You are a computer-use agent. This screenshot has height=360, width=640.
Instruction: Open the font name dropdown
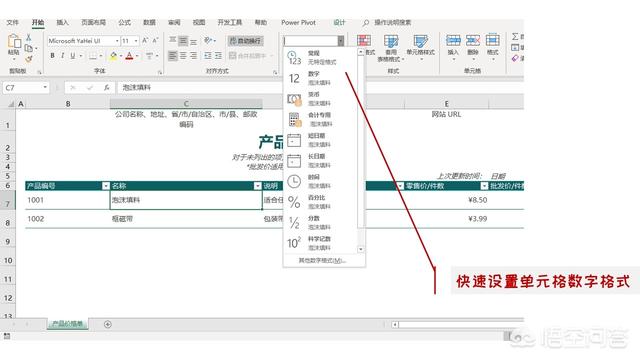click(x=117, y=41)
